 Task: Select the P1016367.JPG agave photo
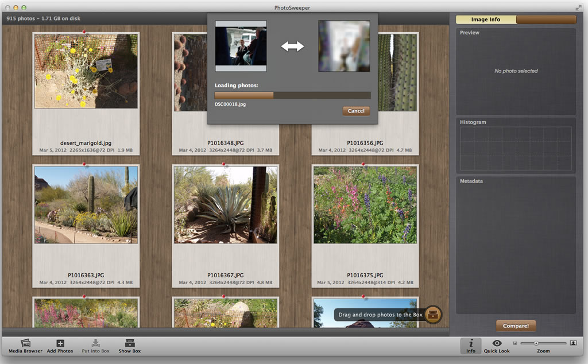tap(226, 204)
